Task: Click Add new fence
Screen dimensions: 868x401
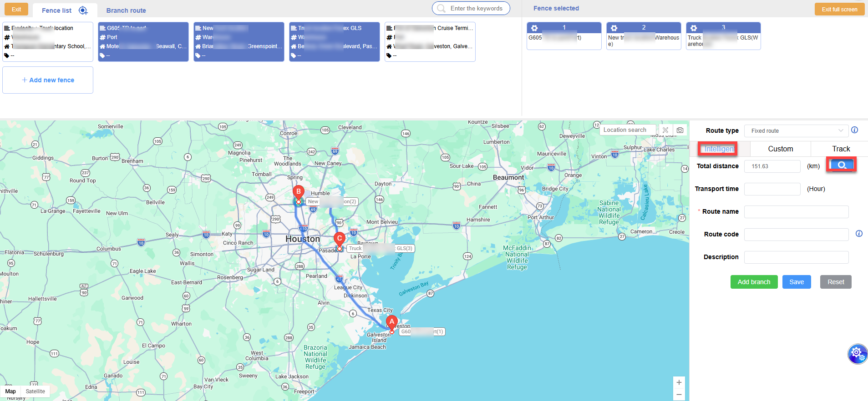Action: (x=48, y=80)
